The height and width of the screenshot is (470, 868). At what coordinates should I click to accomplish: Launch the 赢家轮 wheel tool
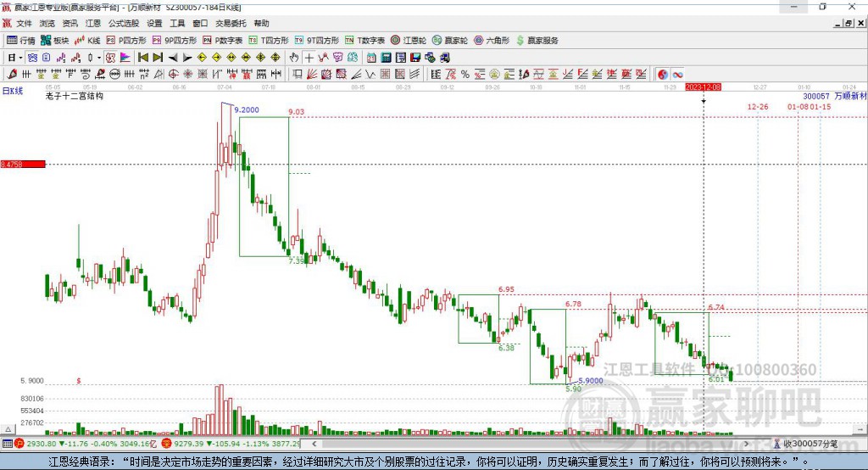[x=450, y=41]
